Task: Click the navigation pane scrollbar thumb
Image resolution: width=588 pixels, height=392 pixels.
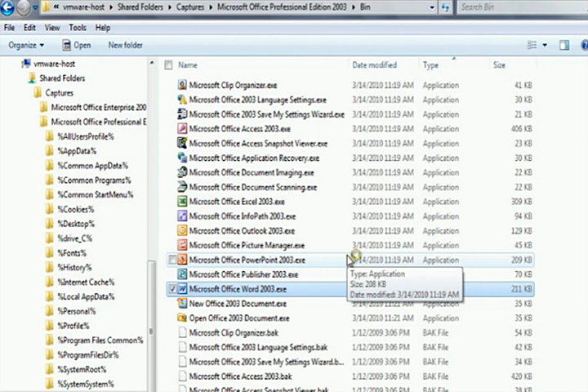Action: pyautogui.click(x=152, y=326)
